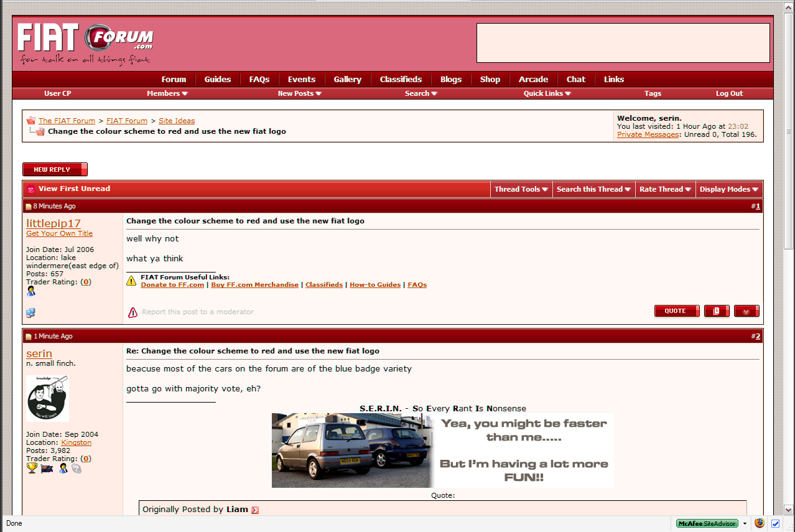The image size is (795, 532).
Task: Click the McAfee SiteAdvisor badge
Action: [x=707, y=523]
